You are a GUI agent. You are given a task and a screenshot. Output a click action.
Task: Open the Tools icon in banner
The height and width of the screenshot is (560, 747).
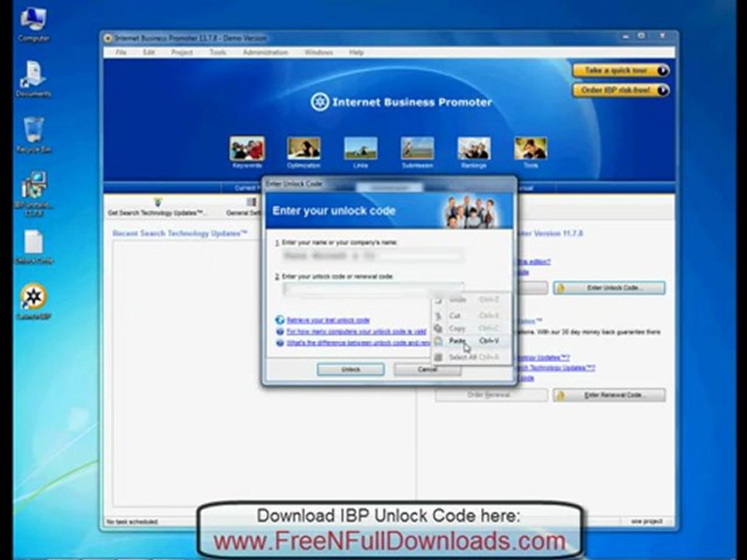tap(530, 149)
